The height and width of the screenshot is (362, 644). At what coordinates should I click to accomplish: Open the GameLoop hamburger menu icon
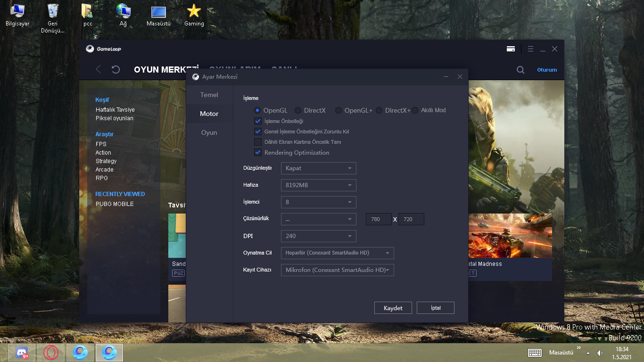click(530, 49)
